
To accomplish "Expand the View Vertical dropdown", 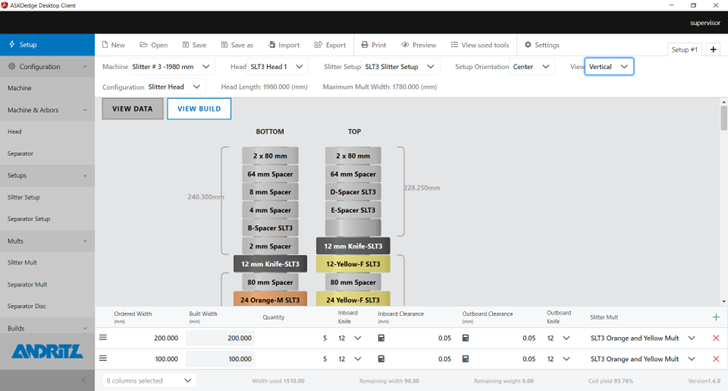I will pyautogui.click(x=609, y=66).
